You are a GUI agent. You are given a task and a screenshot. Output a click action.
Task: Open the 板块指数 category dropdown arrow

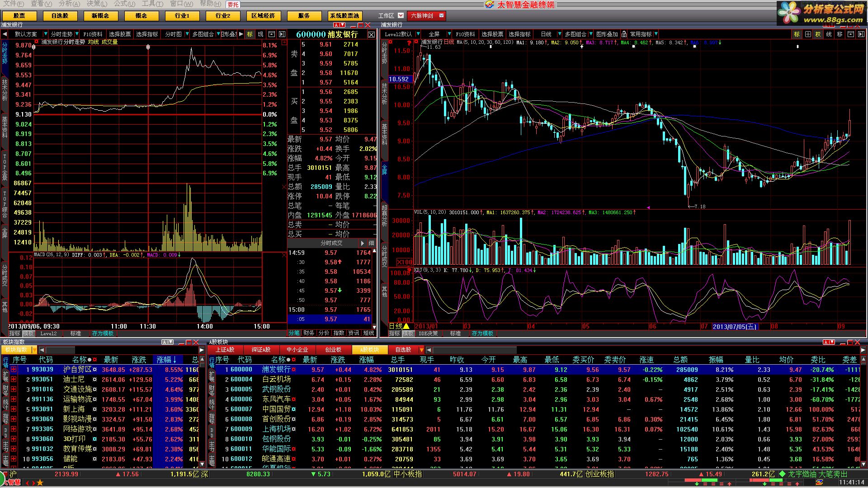(x=34, y=350)
